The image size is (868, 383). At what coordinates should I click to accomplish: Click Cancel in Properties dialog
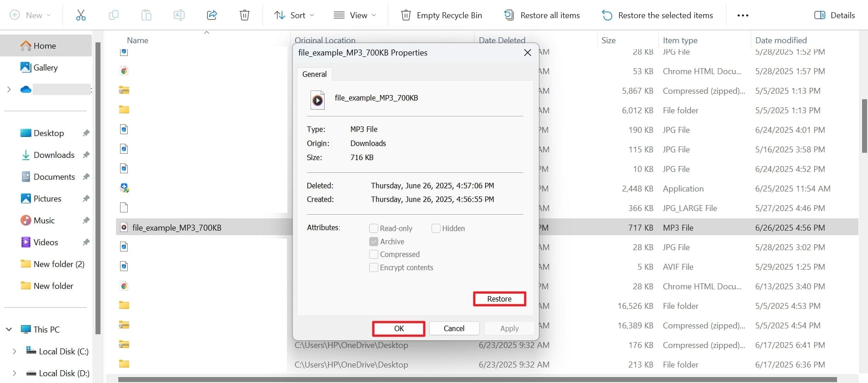pyautogui.click(x=454, y=328)
